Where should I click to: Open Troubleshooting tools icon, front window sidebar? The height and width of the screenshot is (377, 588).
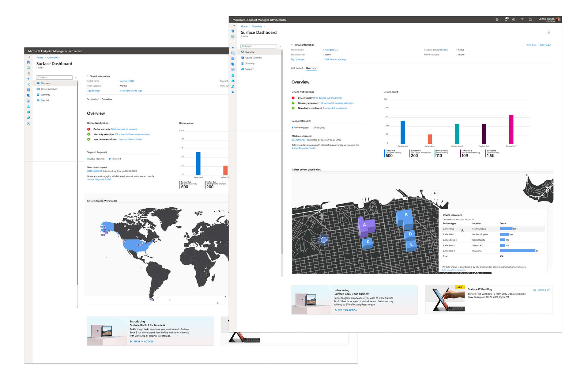point(233,92)
